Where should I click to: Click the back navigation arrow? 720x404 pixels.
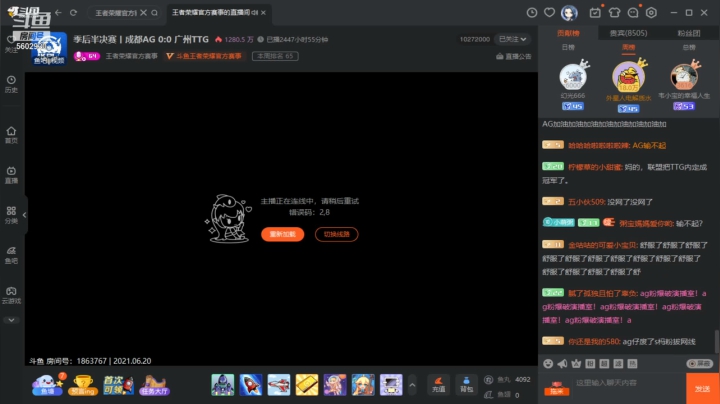tap(58, 12)
